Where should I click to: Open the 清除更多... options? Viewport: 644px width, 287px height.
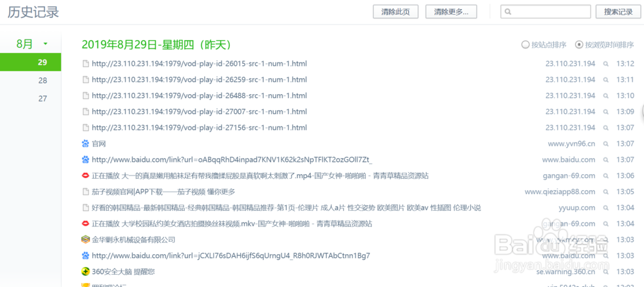coord(451,12)
